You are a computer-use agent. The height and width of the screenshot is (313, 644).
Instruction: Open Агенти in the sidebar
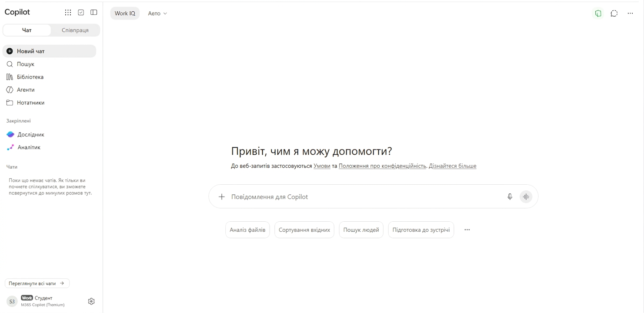(x=49, y=90)
